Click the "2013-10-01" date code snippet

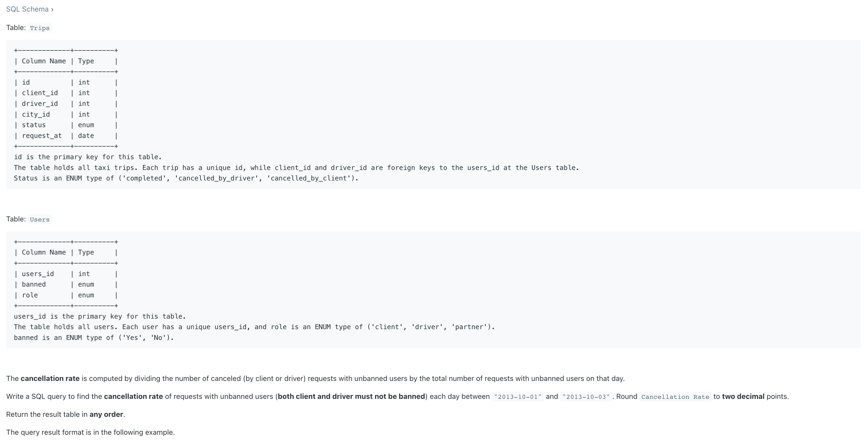[x=518, y=397]
